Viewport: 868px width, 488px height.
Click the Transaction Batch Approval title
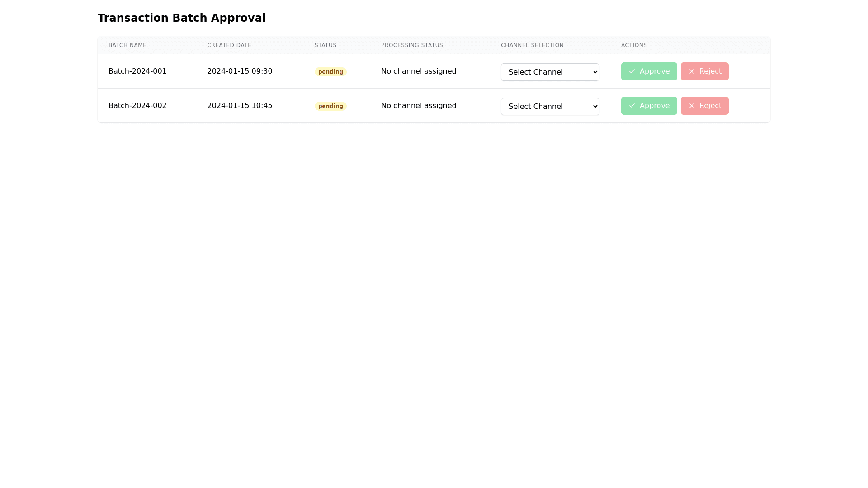[182, 18]
